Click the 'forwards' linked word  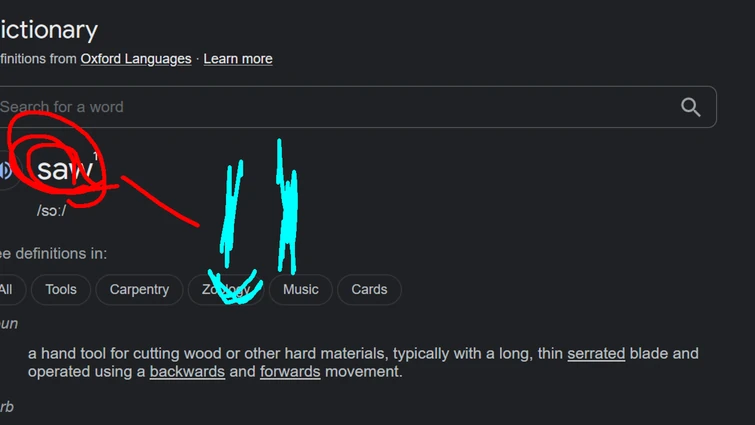[290, 371]
